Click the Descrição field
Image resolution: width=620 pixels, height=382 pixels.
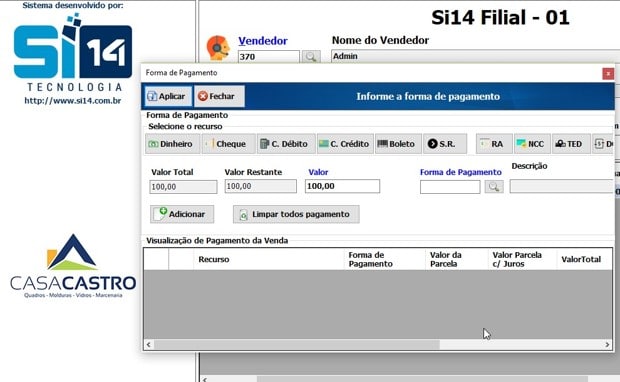561,186
